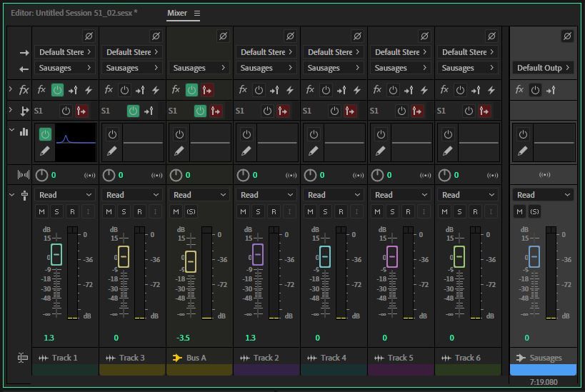Click Track 1 pre-render lightning bolt icon

(89, 90)
